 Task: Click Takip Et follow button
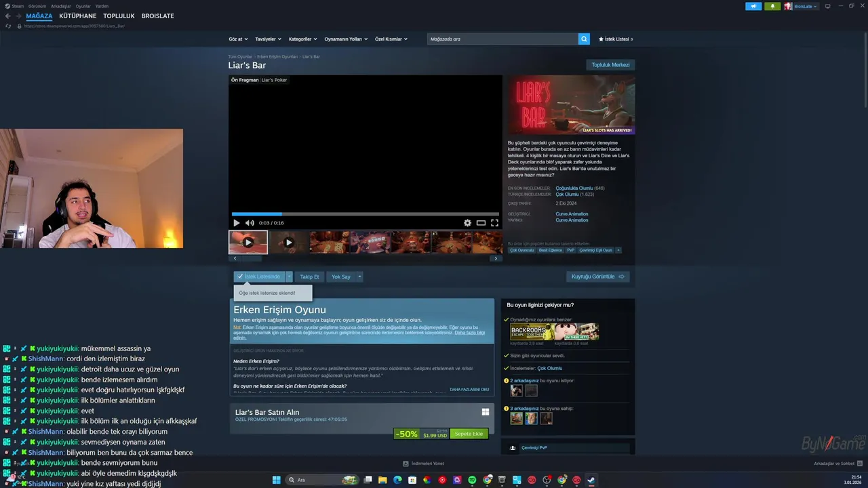pyautogui.click(x=309, y=277)
